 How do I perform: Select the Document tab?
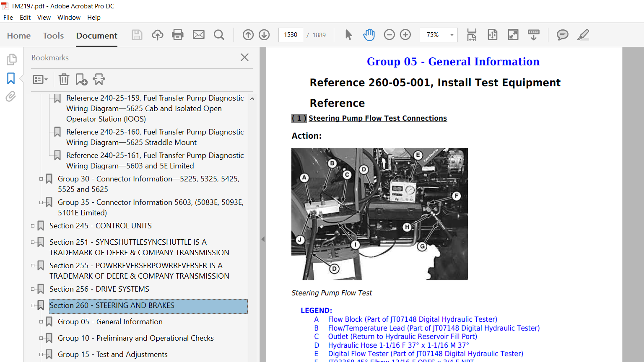pyautogui.click(x=97, y=36)
